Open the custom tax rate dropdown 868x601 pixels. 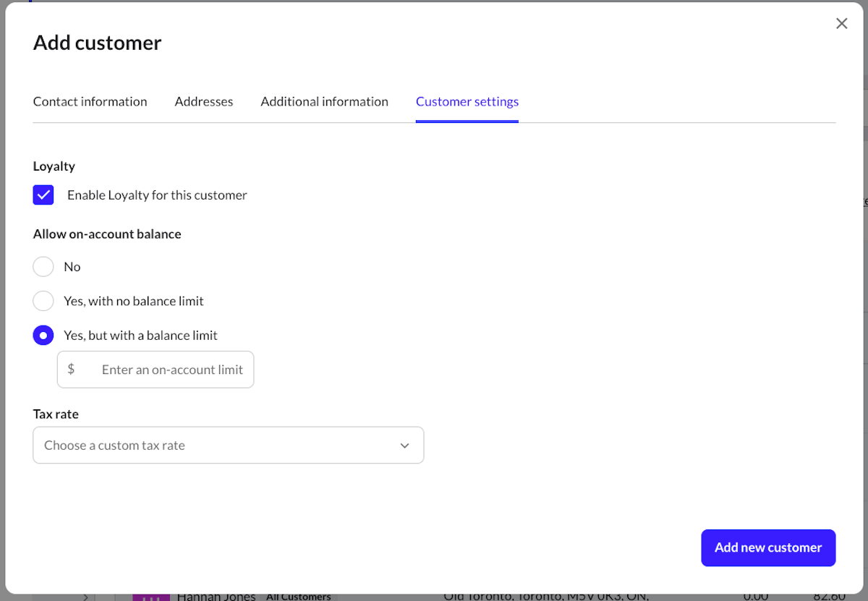[x=228, y=446]
